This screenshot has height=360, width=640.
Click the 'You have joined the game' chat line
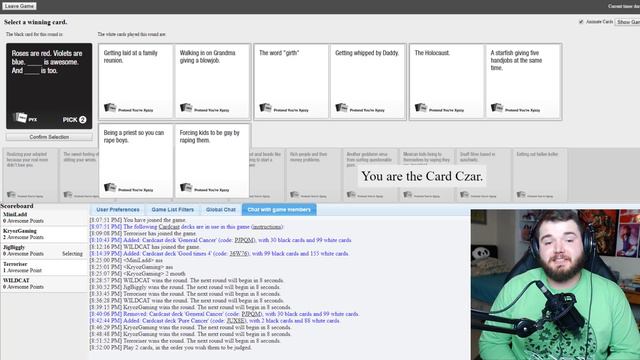tap(138, 220)
